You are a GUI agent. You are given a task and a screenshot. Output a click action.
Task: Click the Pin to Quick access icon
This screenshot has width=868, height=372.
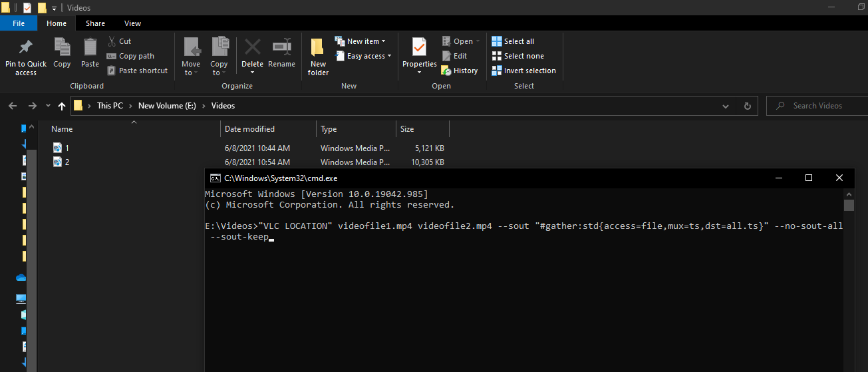[x=26, y=48]
